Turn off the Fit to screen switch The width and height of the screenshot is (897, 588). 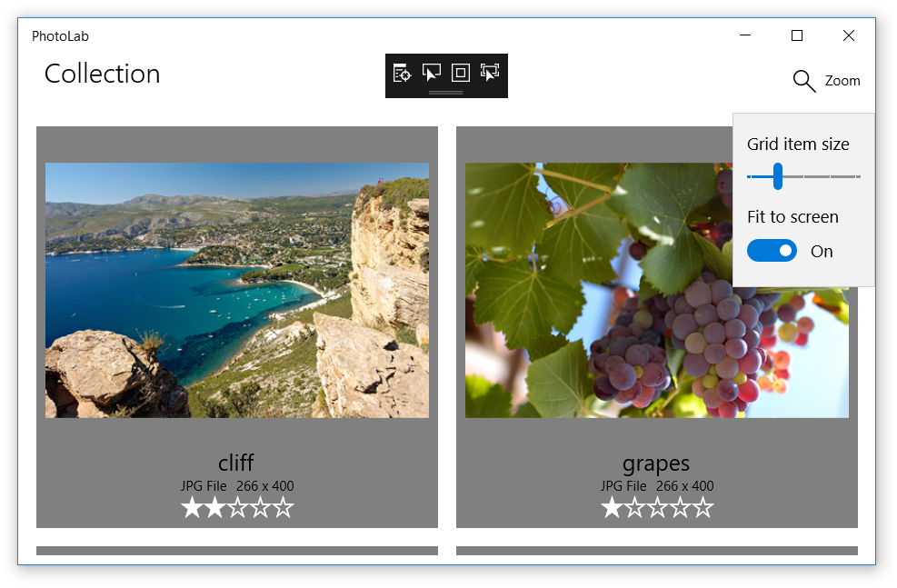pos(772,251)
